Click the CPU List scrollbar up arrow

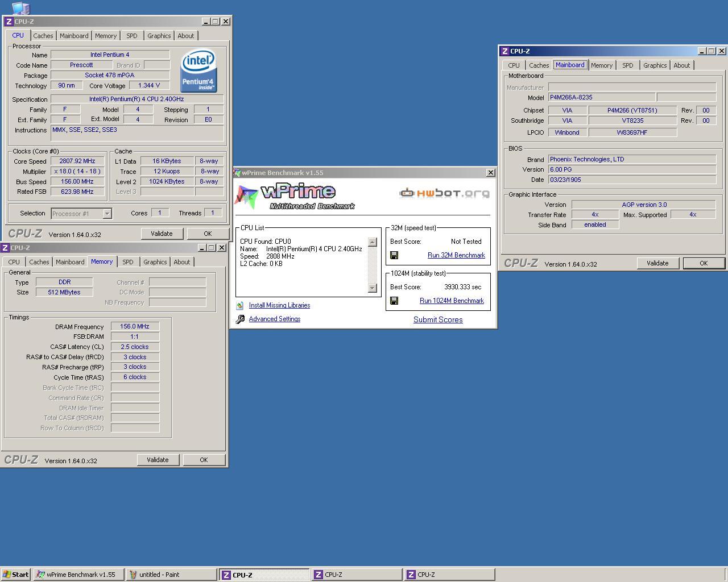373,242
